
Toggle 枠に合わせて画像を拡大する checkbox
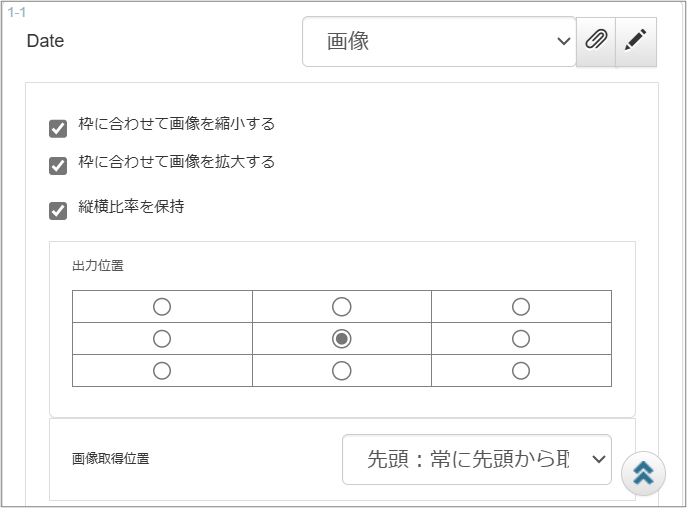(x=58, y=165)
